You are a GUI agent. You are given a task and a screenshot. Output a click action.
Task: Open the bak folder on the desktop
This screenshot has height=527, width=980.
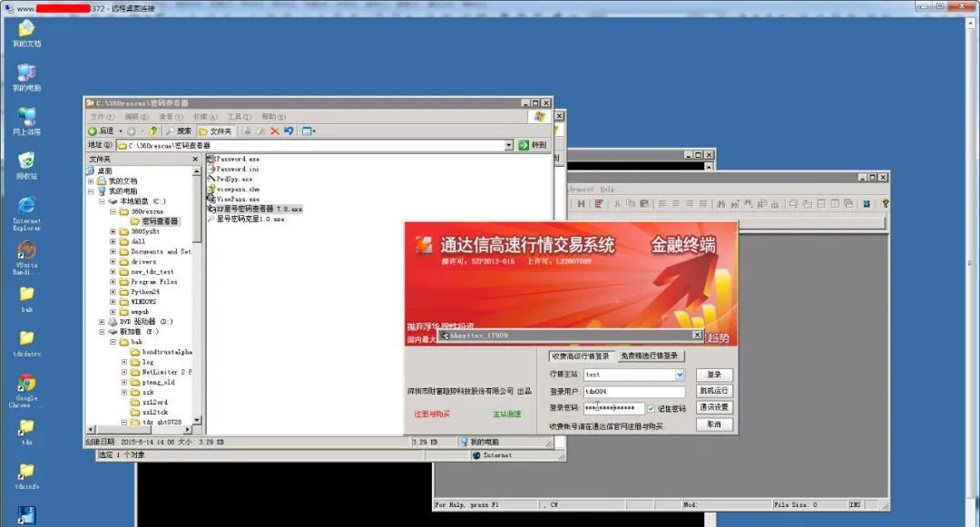click(26, 298)
